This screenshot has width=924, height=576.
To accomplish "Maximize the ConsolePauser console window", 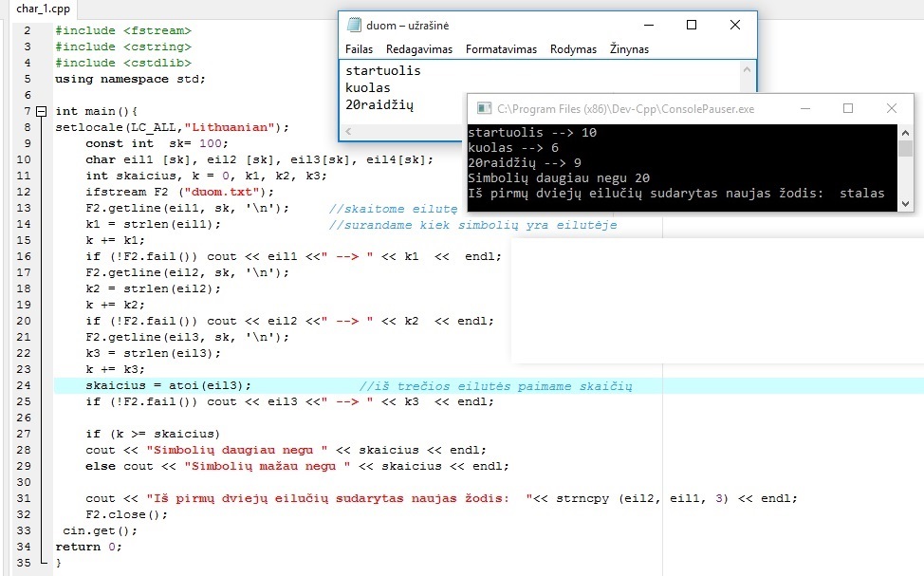I will (848, 108).
